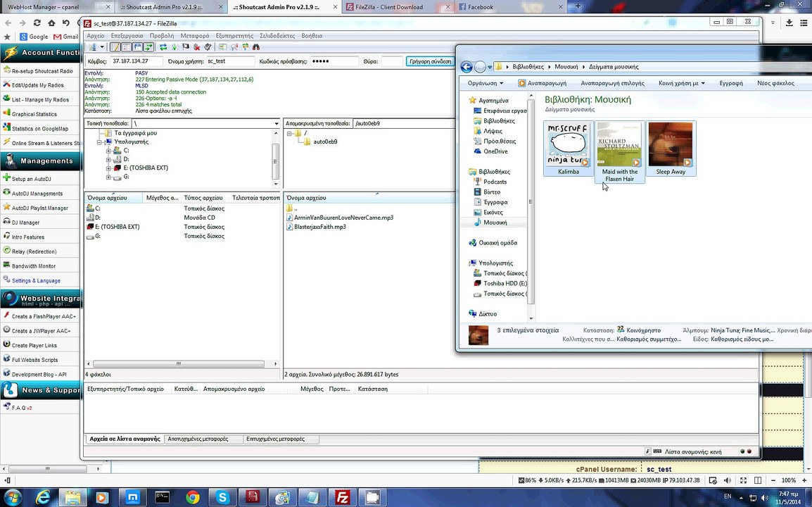Image resolution: width=812 pixels, height=507 pixels.
Task: Open local path Τοπική τοποθεσία dropdown
Action: (x=276, y=123)
